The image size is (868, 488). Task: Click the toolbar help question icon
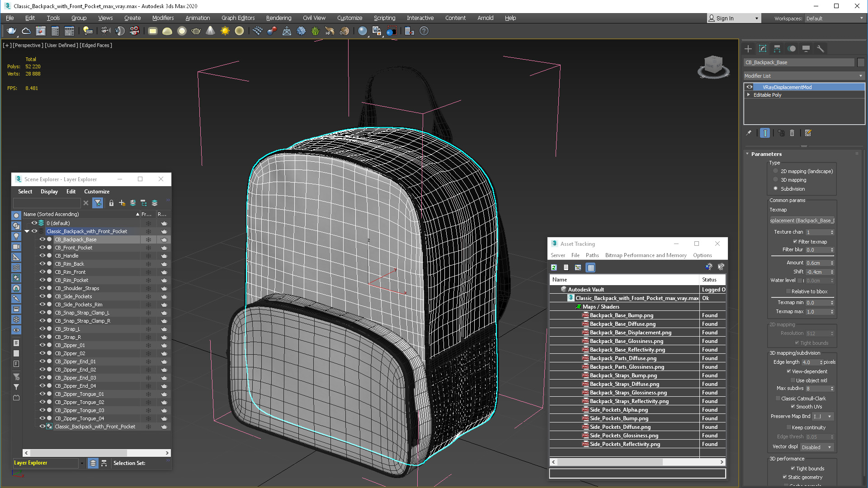424,31
